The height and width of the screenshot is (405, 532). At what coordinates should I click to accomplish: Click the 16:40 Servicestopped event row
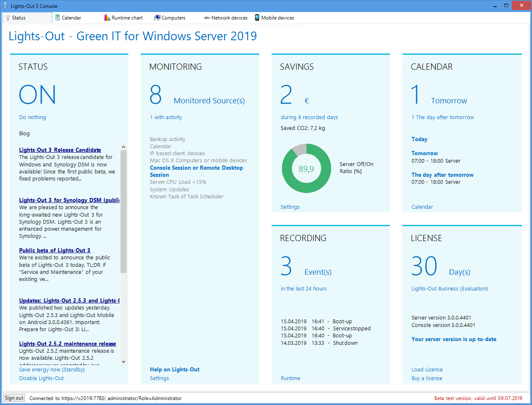[x=326, y=328]
